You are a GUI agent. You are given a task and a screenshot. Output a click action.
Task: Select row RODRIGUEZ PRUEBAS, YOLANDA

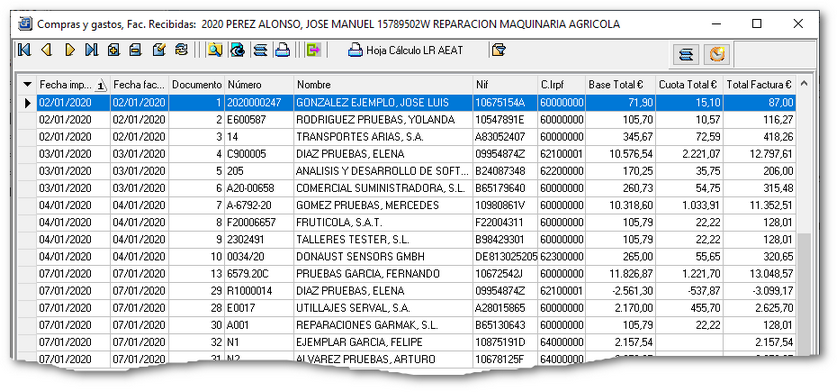(416, 120)
